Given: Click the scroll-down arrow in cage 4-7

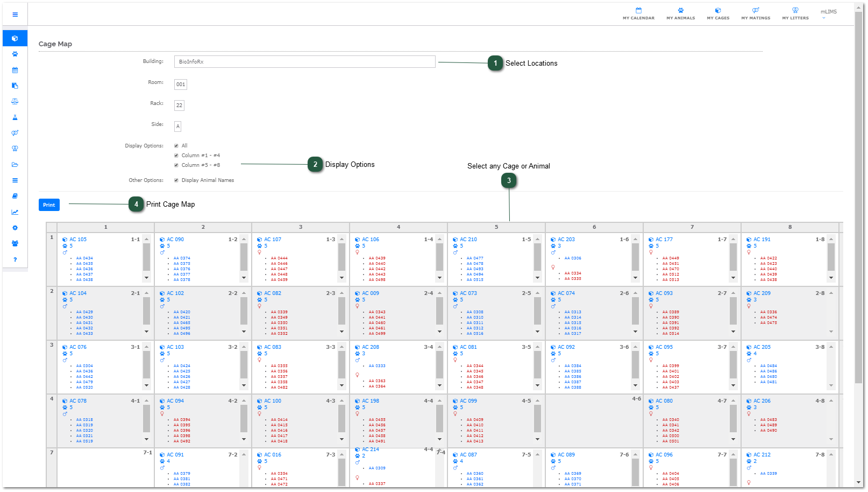Looking at the screenshot, I should click(733, 440).
